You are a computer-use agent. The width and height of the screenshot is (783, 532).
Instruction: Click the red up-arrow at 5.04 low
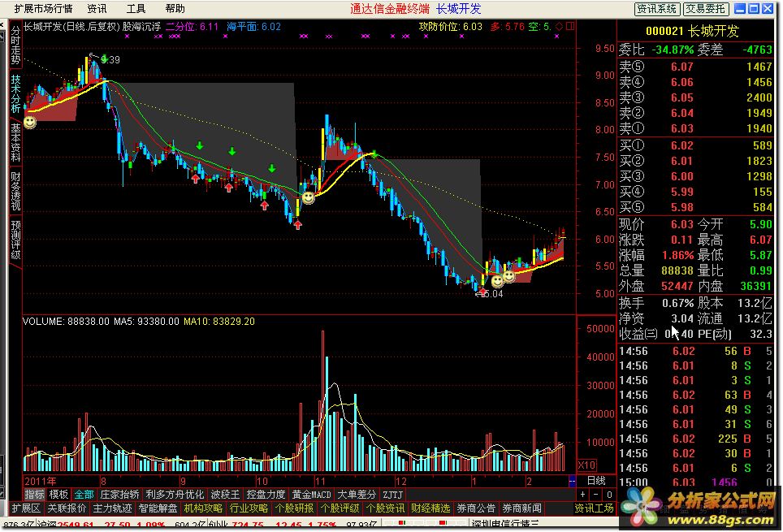(x=482, y=290)
